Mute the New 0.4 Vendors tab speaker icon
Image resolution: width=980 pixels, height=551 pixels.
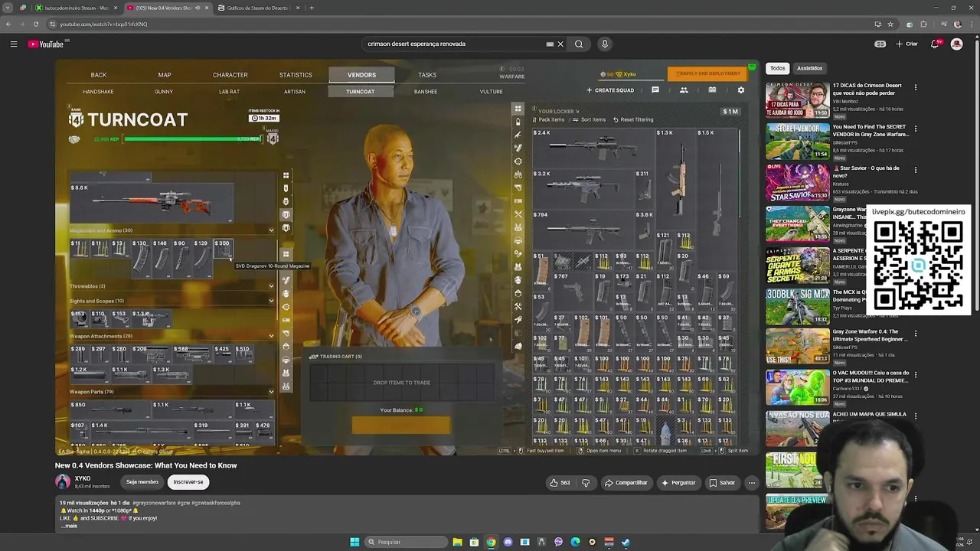(198, 8)
